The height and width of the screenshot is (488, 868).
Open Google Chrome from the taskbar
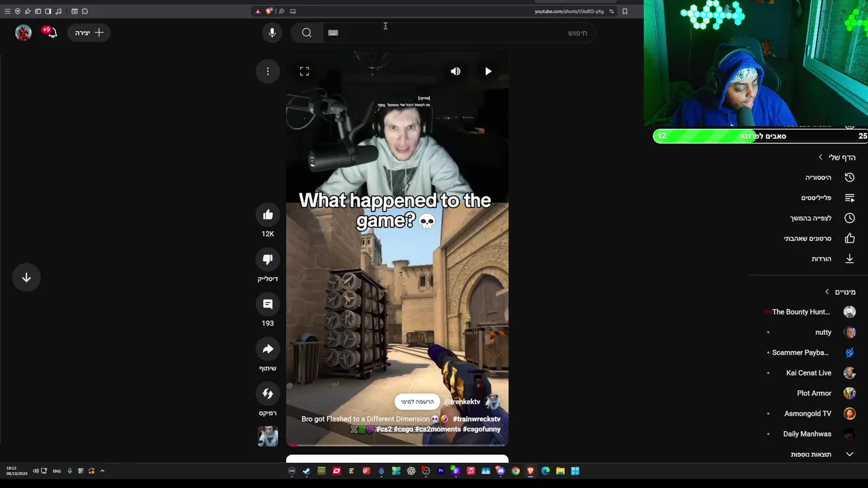515,471
